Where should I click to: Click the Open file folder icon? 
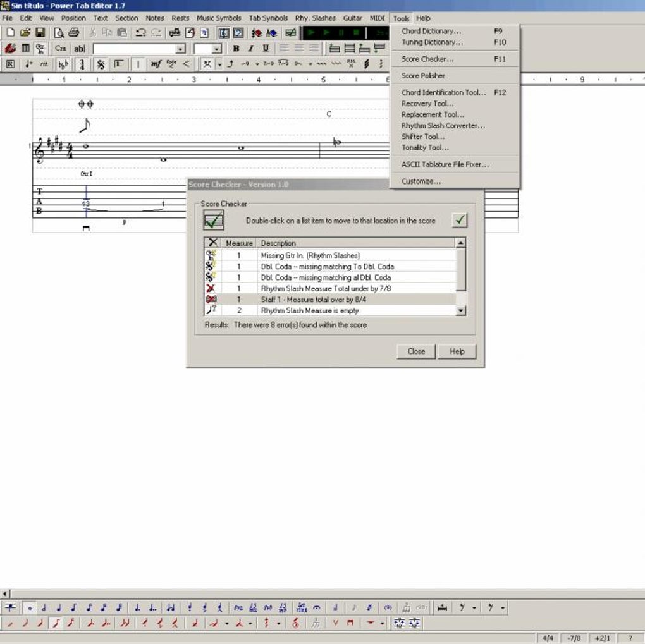pos(25,33)
